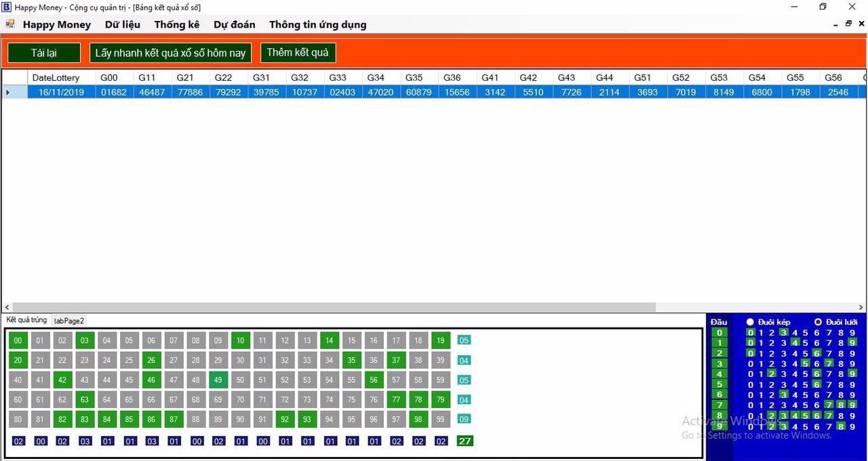
Task: Click the horizontal scrollbar right arrow
Action: 861,307
